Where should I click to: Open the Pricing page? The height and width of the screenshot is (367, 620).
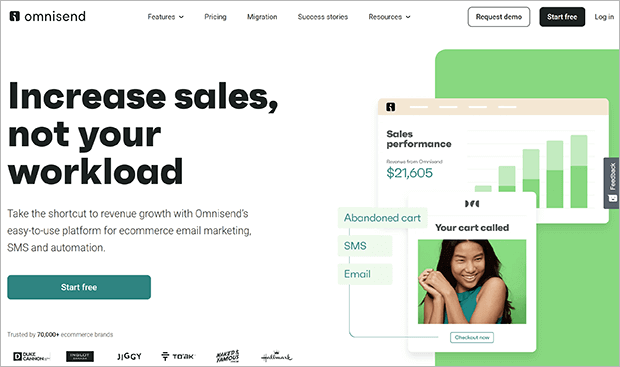(215, 17)
